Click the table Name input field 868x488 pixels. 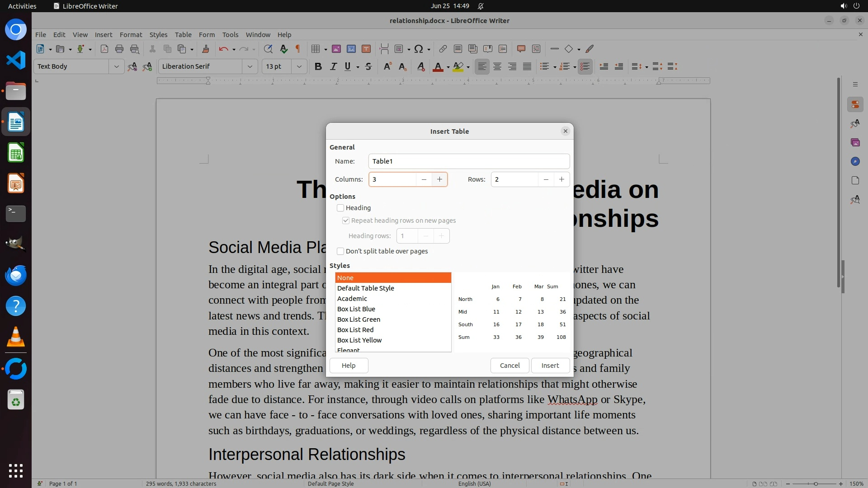pos(468,161)
